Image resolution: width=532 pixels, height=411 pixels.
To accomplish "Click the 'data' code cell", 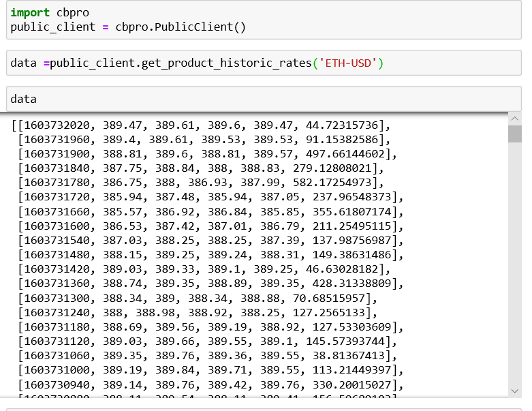I will (264, 99).
